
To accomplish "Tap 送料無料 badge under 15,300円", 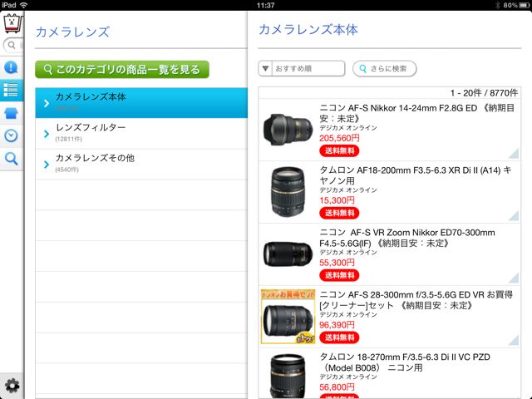I will tap(339, 213).
